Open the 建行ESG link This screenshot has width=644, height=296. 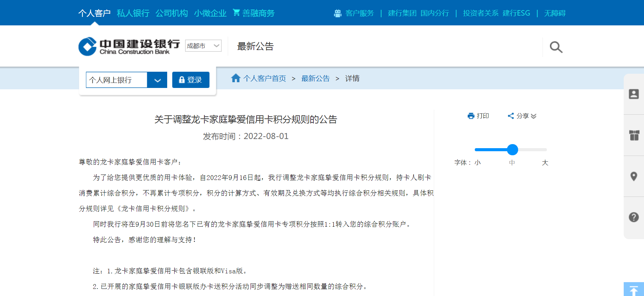tap(516, 13)
